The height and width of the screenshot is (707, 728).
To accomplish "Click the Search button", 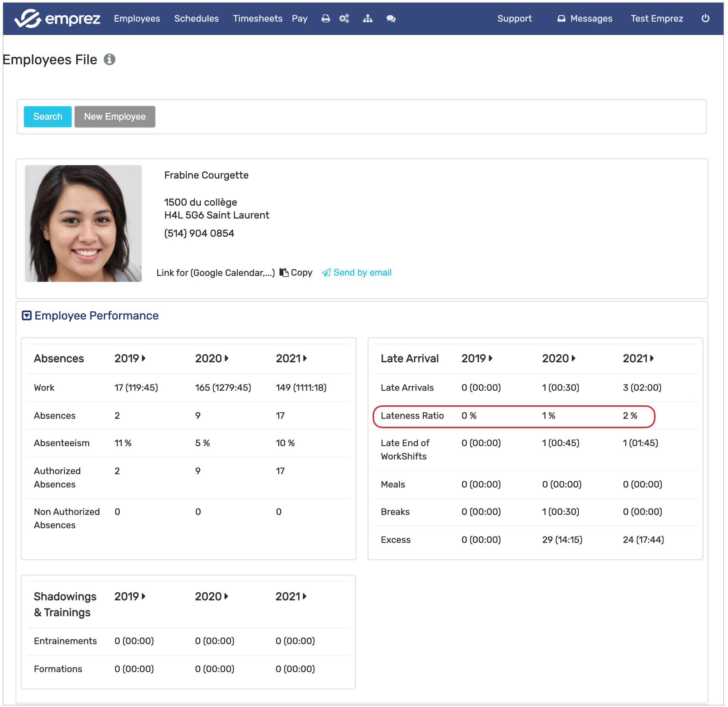I will coord(48,117).
